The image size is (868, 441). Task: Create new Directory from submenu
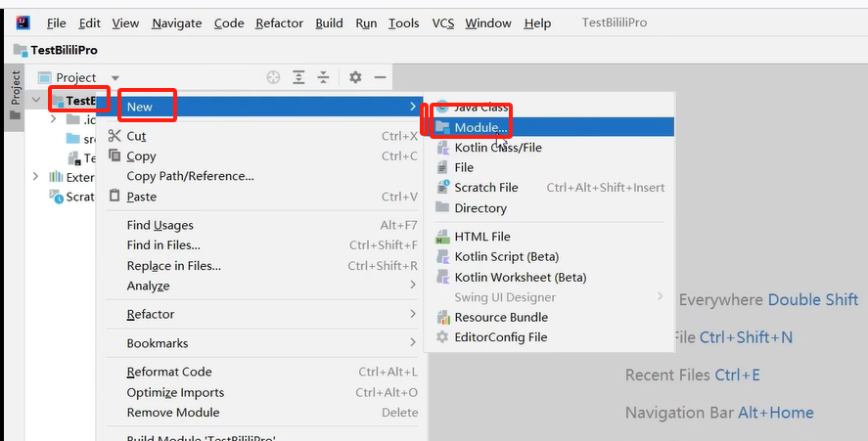[x=550, y=208]
